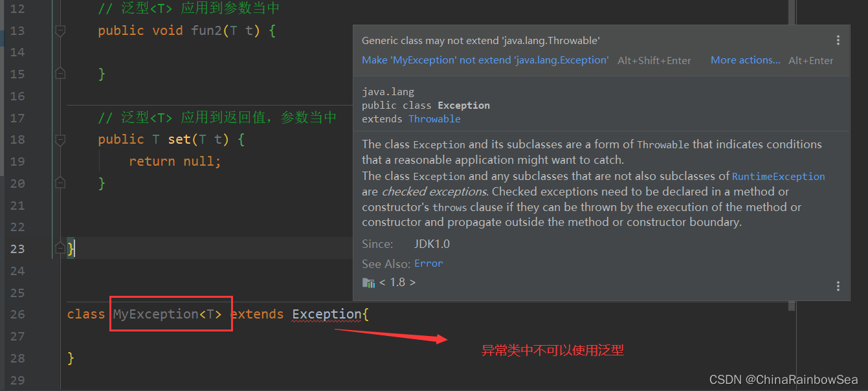Click the comment on line 12
The image size is (868, 391).
click(189, 8)
